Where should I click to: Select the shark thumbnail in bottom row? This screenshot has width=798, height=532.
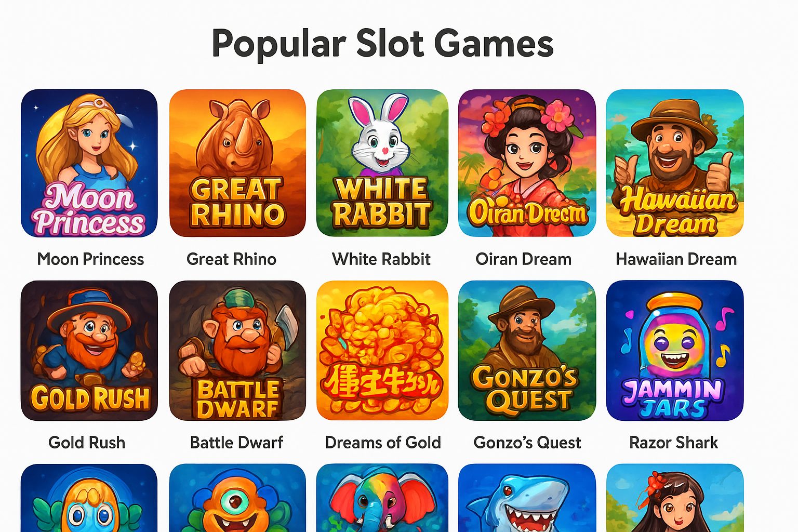pos(527,498)
